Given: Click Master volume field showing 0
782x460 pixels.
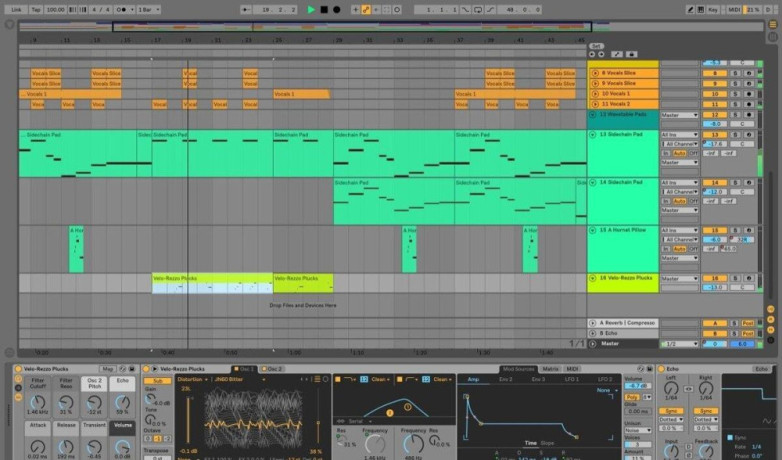Looking at the screenshot, I should click(x=714, y=344).
